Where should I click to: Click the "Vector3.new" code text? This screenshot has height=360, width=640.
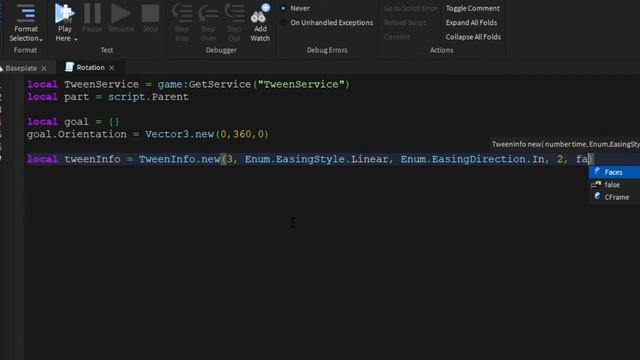tap(180, 134)
